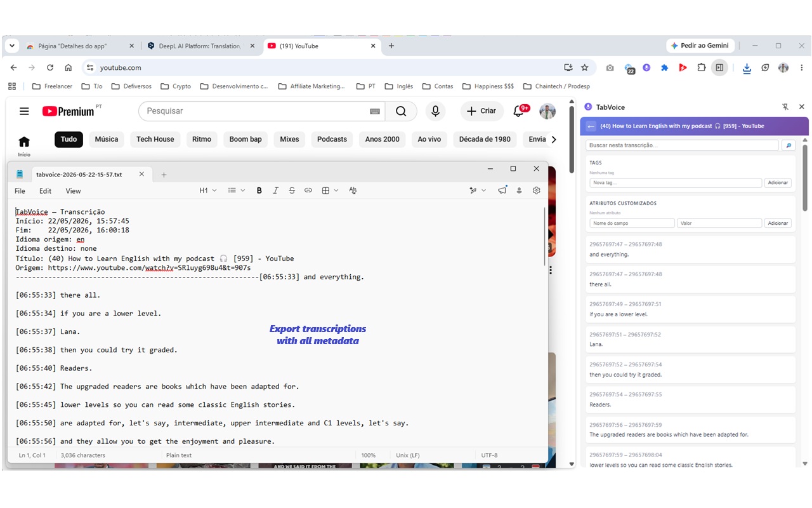Open Chrome three-dot menu
This screenshot has height=508, width=812.
(x=802, y=67)
